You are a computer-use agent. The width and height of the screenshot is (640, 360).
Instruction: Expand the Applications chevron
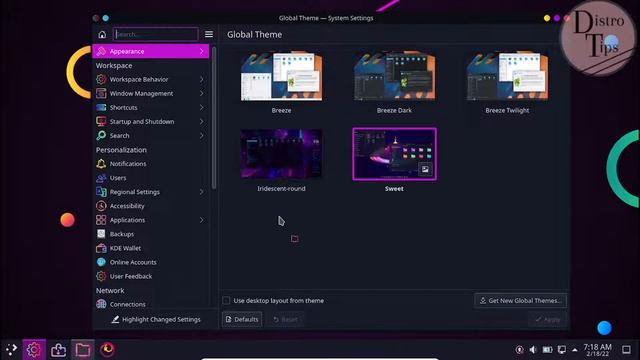tap(202, 220)
